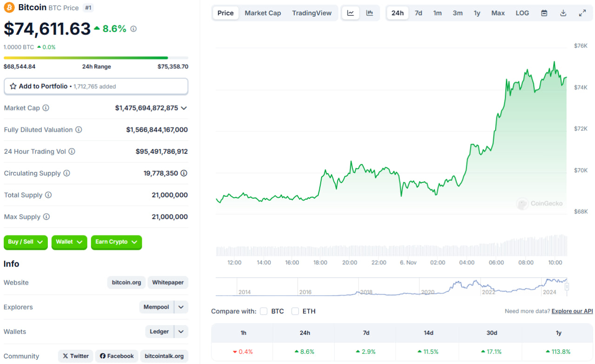The image size is (595, 364).
Task: Switch to line chart view icon
Action: pos(350,13)
